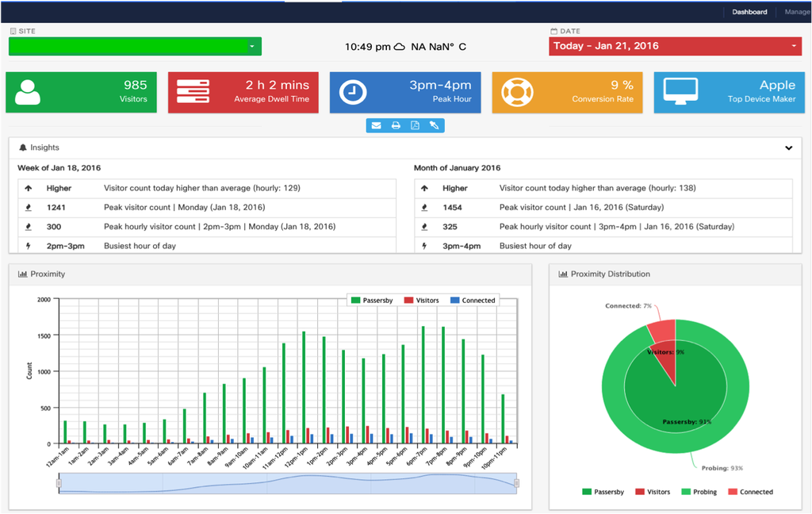
Task: Toggle Visitors series in bar chart legend
Action: [422, 301]
